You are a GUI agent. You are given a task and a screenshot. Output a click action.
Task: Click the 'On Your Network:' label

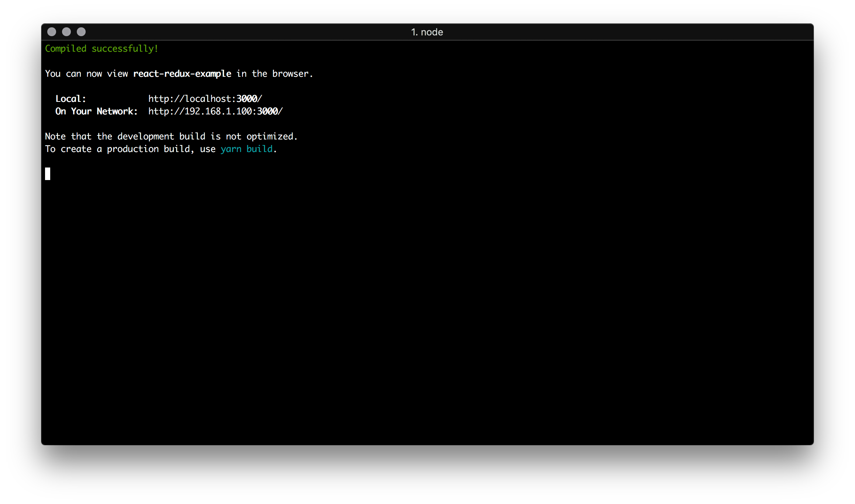[96, 111]
